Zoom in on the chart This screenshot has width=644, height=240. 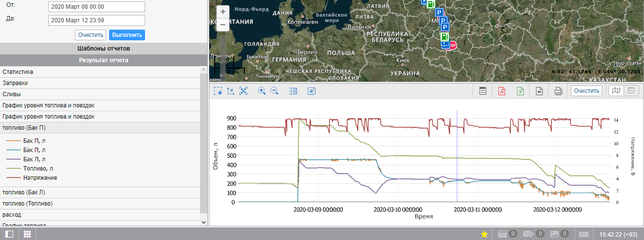click(262, 91)
